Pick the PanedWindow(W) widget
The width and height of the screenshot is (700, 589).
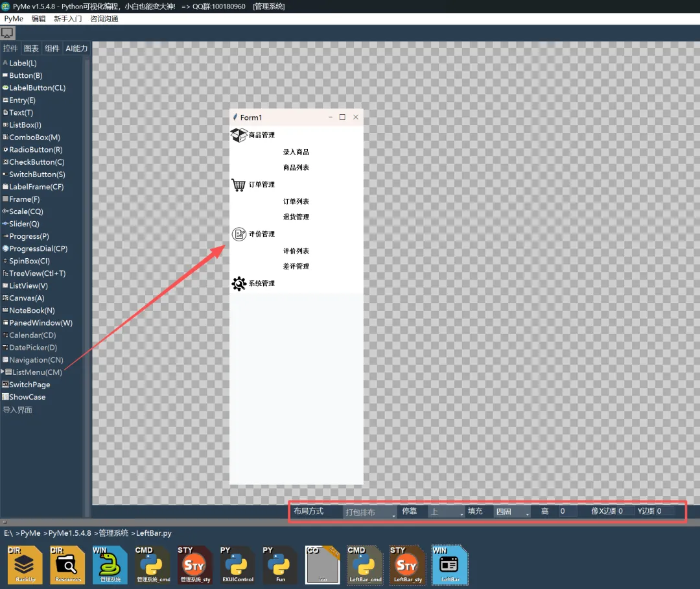pos(38,322)
